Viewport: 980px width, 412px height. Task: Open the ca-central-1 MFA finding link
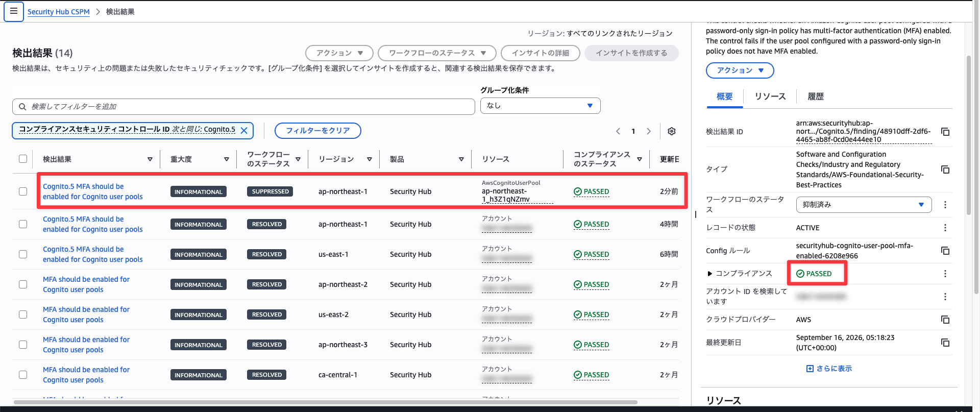click(86, 375)
